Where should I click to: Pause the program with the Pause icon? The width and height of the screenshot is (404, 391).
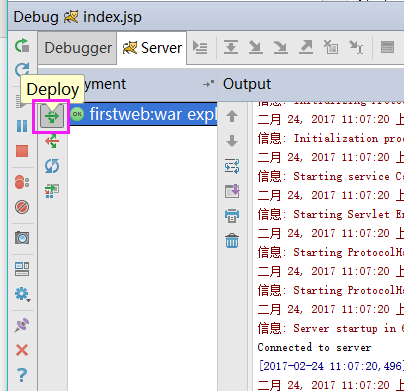click(x=22, y=126)
